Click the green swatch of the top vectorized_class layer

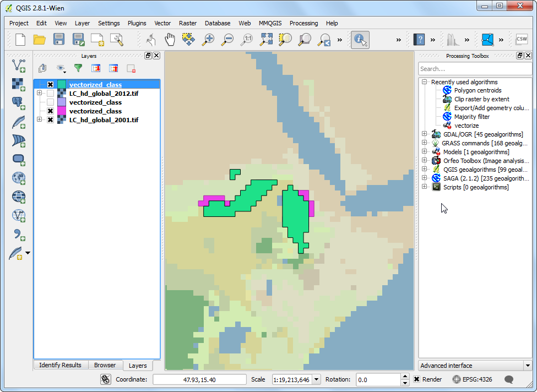(62, 85)
